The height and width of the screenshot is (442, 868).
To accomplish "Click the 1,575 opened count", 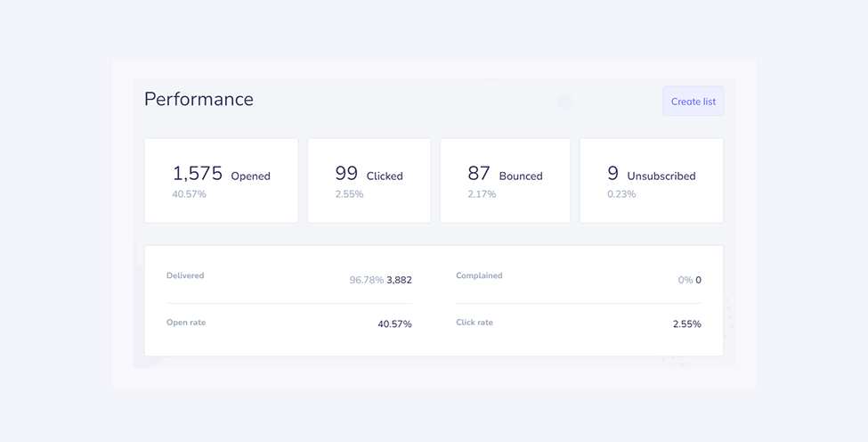I will [197, 174].
